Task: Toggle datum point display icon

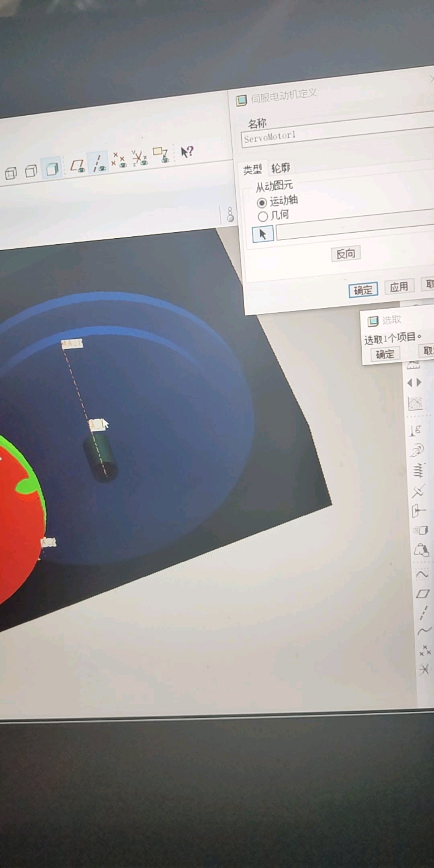Action: click(x=119, y=160)
